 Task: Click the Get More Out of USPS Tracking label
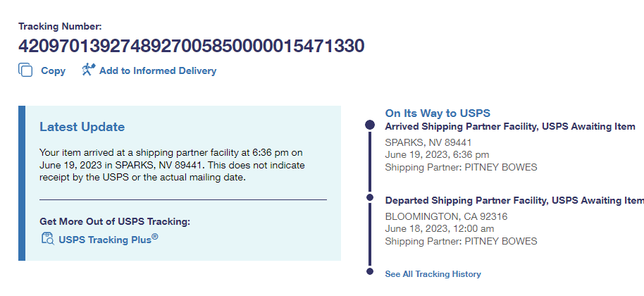click(115, 221)
